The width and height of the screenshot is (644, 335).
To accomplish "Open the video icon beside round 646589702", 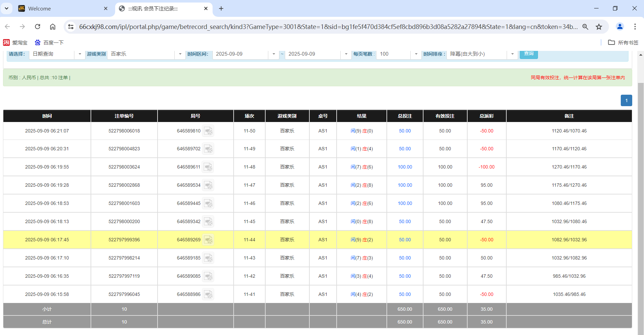I will point(208,149).
